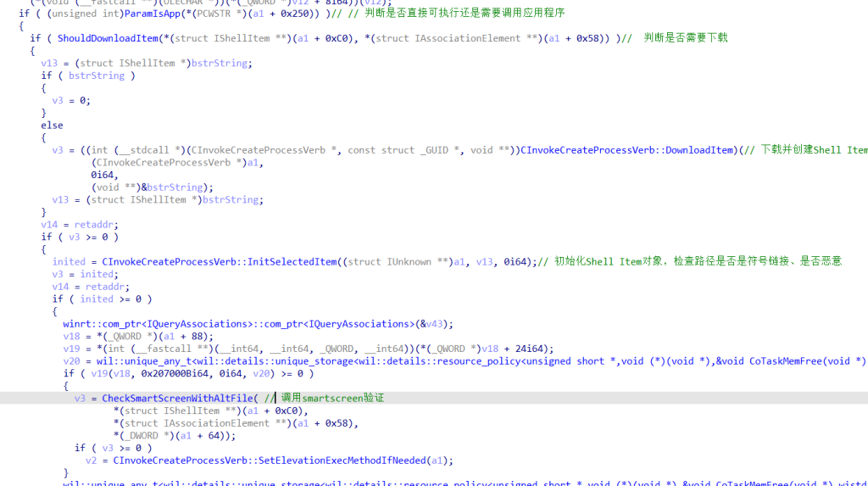
Task: Click variable v18 in assignment from a1 + 88
Action: point(70,336)
